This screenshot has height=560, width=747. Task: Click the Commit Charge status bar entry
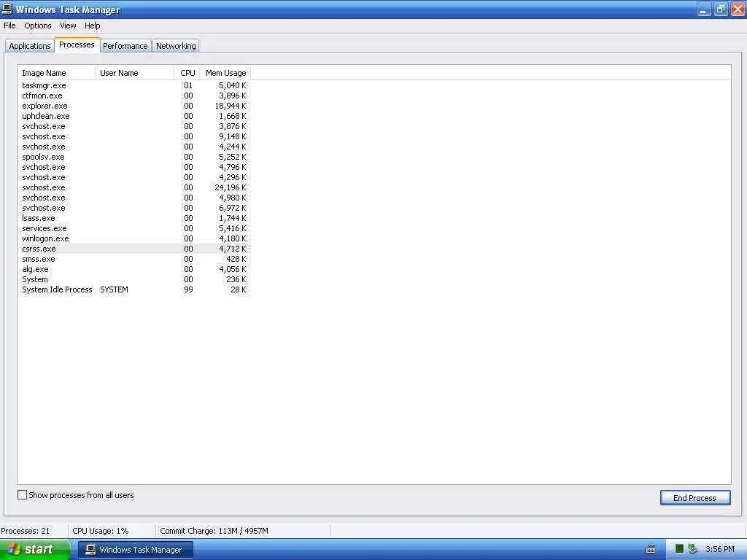(x=214, y=531)
